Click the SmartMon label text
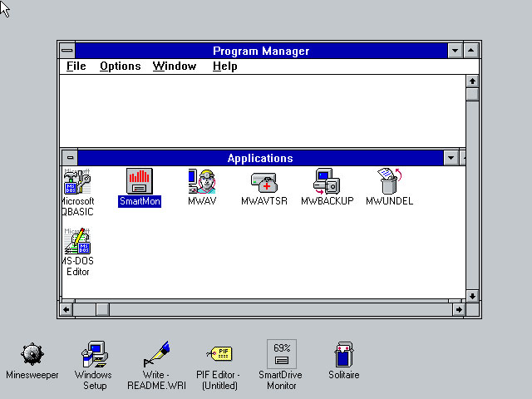Viewport: 532px width, 399px height. click(140, 201)
